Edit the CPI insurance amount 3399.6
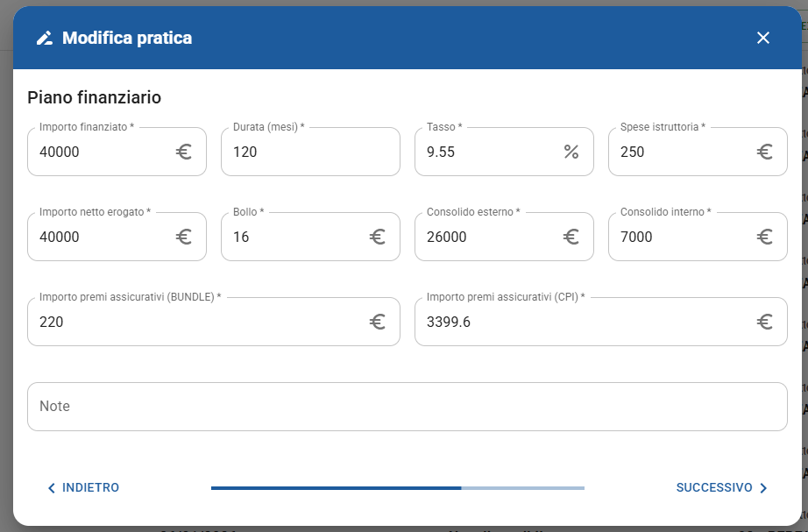The height and width of the screenshot is (532, 808). (449, 323)
